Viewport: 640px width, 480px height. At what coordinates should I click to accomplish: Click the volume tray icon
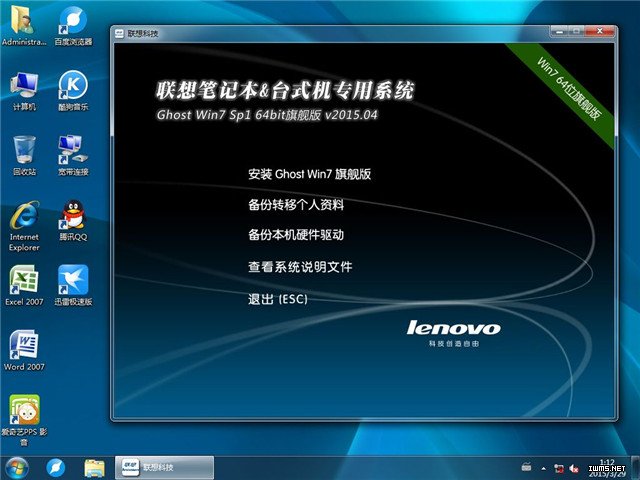point(574,468)
